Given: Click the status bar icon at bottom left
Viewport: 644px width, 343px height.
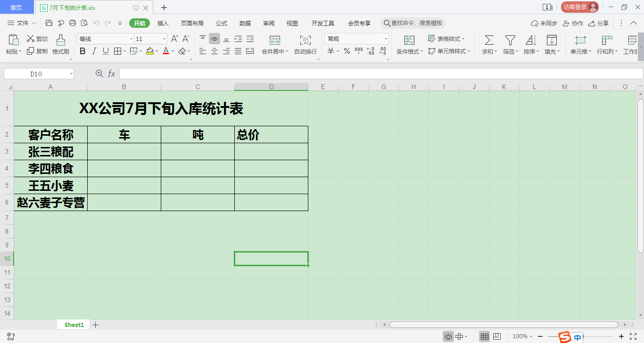Looking at the screenshot, I should (11, 336).
